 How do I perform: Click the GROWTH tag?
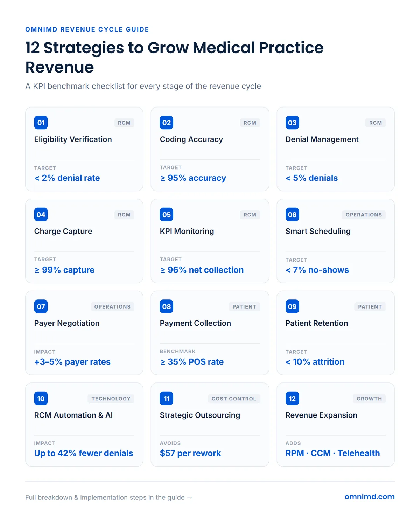(x=369, y=399)
